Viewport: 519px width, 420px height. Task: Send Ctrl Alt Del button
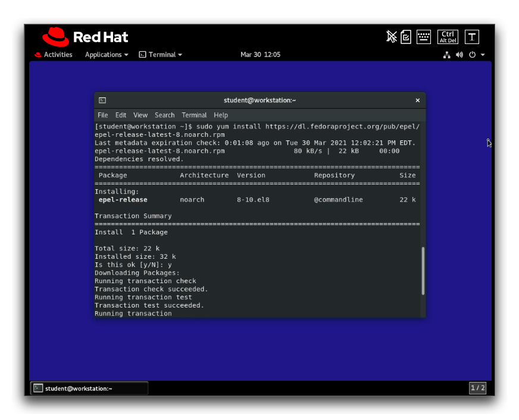pyautogui.click(x=448, y=37)
